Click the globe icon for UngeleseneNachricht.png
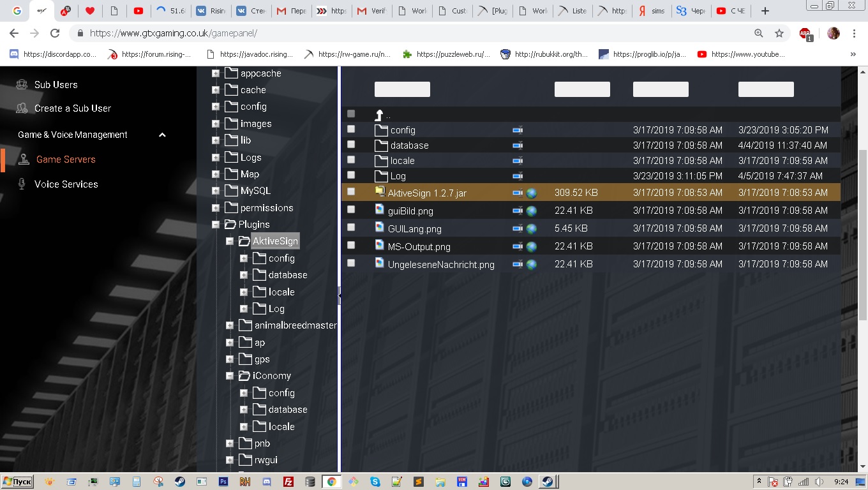The height and width of the screenshot is (490, 868). (x=531, y=264)
